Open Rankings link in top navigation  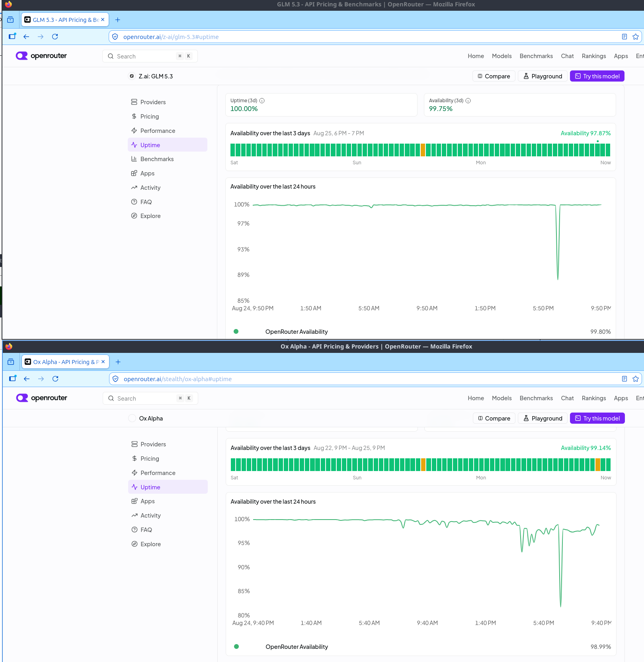coord(594,56)
